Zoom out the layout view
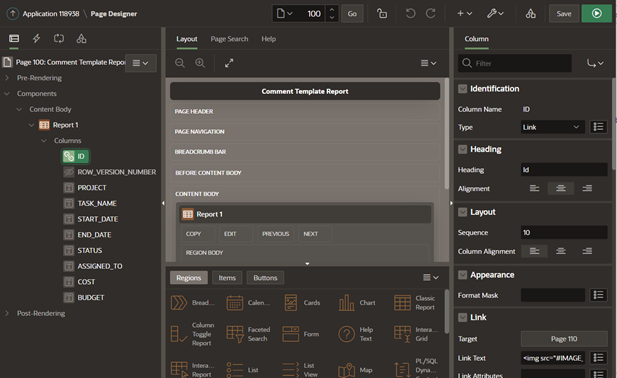The image size is (617, 378). tap(180, 63)
